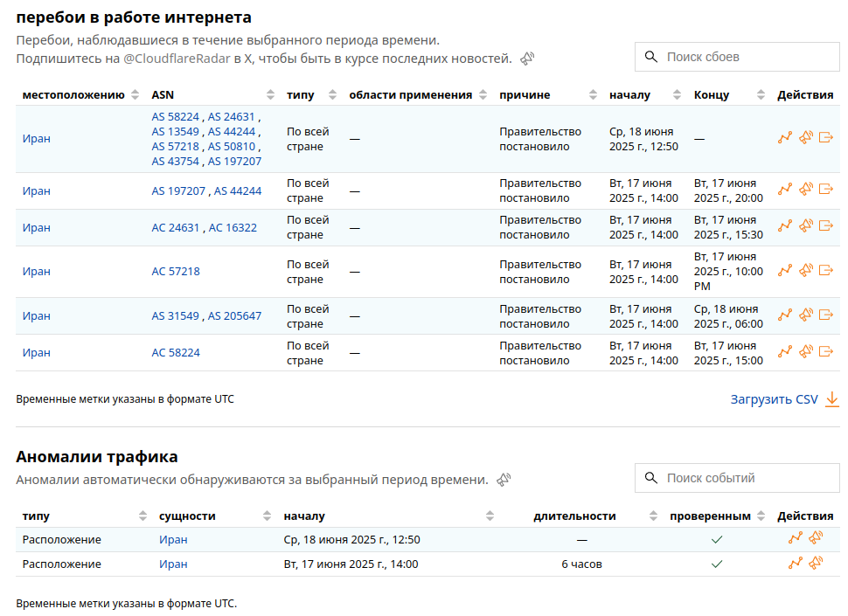Click megaphone icon beside the CloudflareRadar subscription text
The height and width of the screenshot is (616, 848).
(x=527, y=59)
